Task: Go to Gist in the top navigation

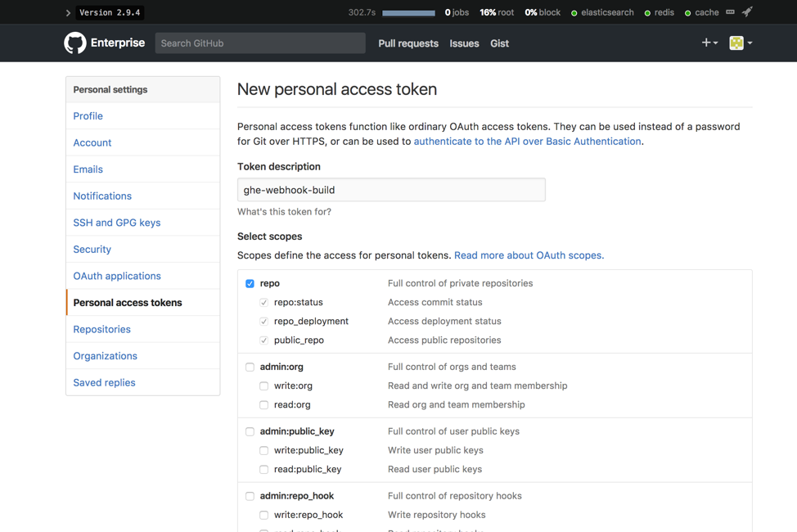Action: 499,43
